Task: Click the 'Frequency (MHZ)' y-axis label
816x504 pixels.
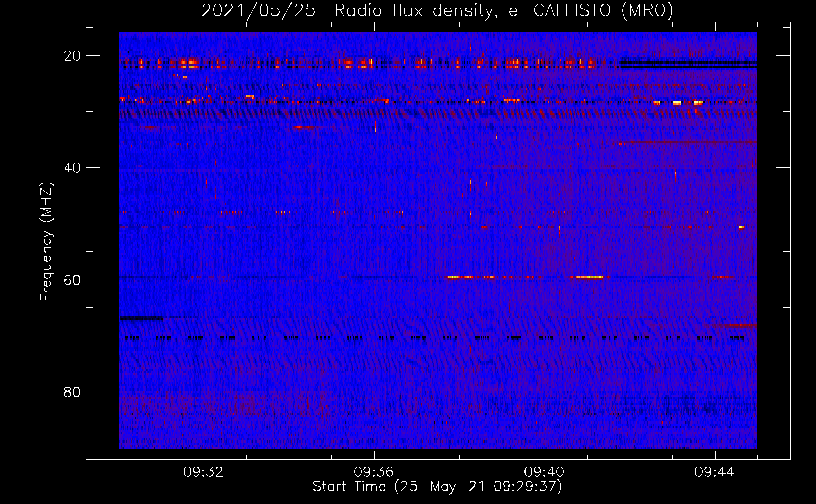Action: pos(46,242)
